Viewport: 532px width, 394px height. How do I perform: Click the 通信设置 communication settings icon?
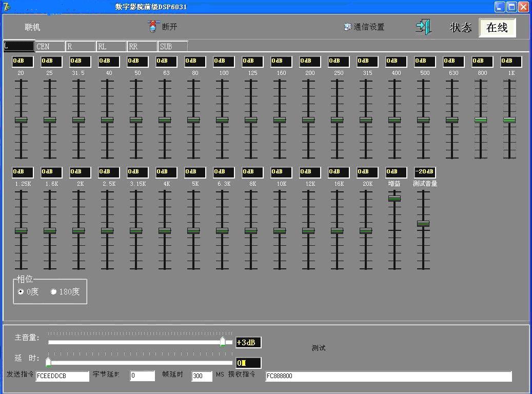[x=347, y=27]
